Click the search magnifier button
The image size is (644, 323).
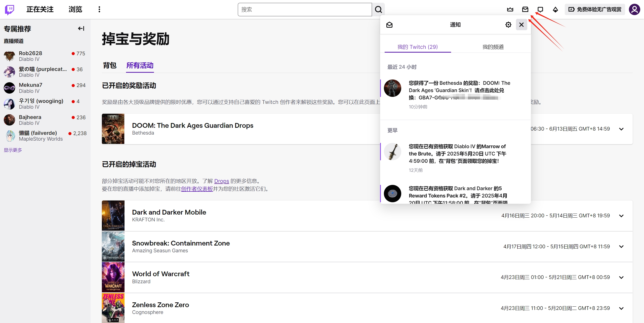378,10
